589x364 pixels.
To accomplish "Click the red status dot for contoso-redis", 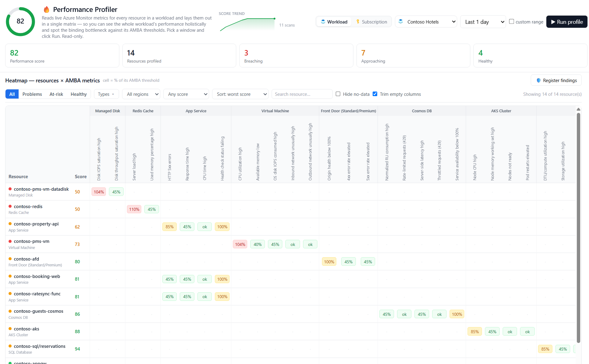I will [10, 206].
